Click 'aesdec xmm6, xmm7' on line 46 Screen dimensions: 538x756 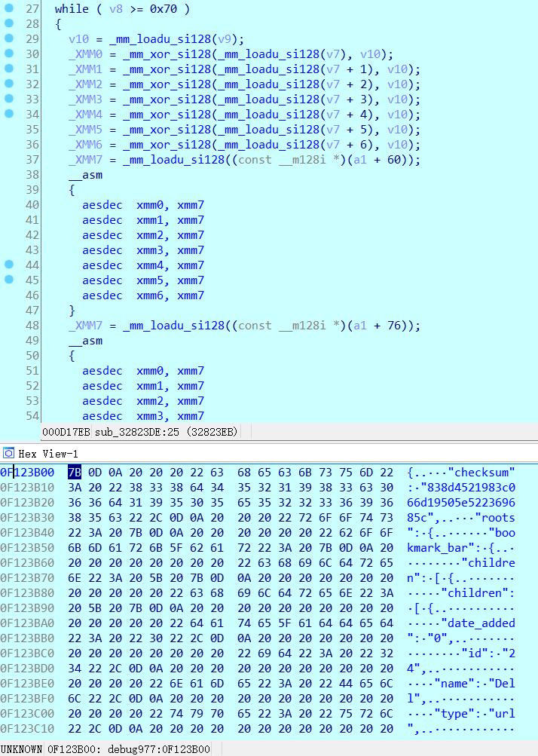pos(143,295)
